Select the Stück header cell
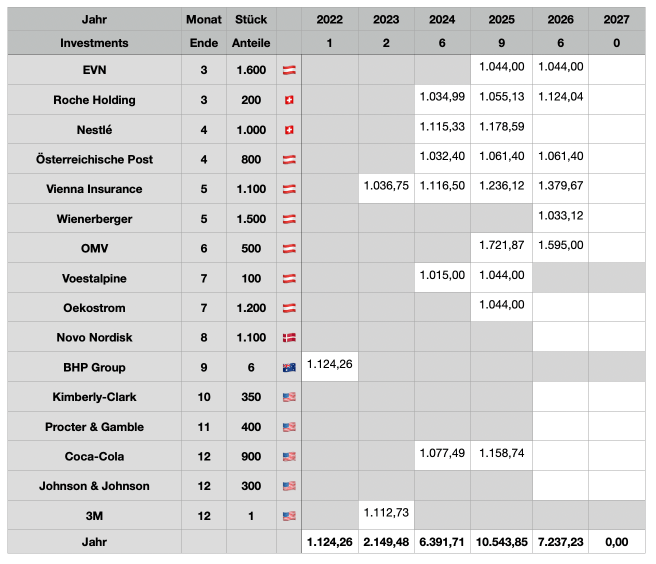 click(251, 19)
